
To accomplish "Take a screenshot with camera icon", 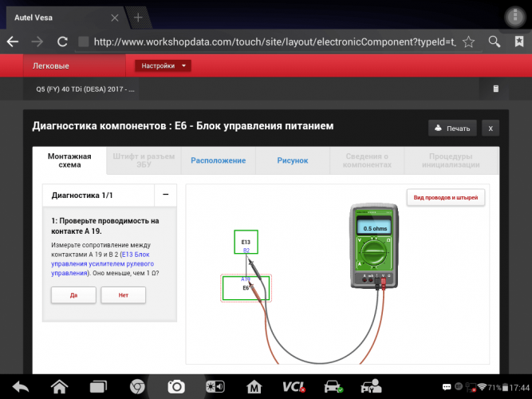I will pyautogui.click(x=176, y=387).
